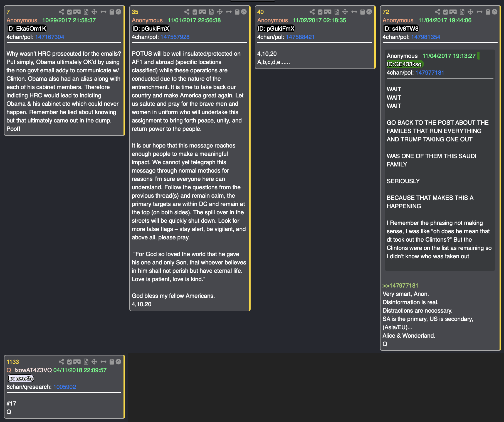The width and height of the screenshot is (504, 422).
Task: Click the horizontal arrows icon on post 40
Action: [354, 12]
